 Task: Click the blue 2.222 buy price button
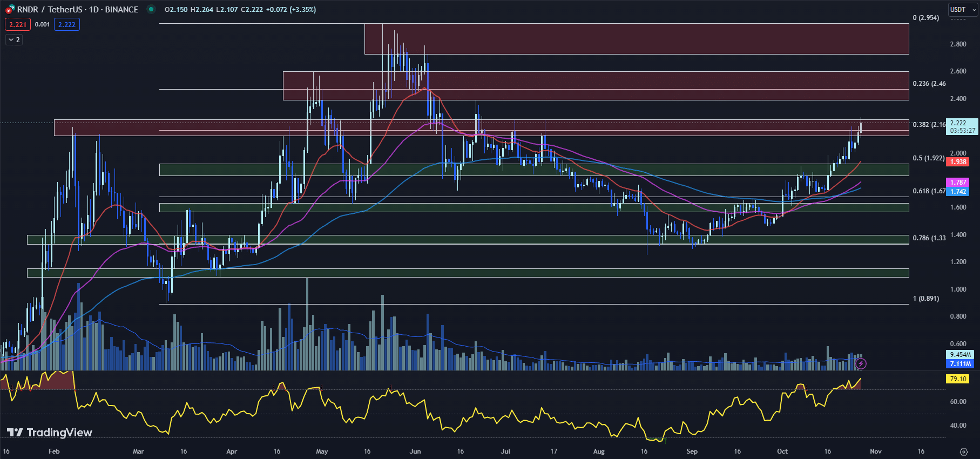67,24
